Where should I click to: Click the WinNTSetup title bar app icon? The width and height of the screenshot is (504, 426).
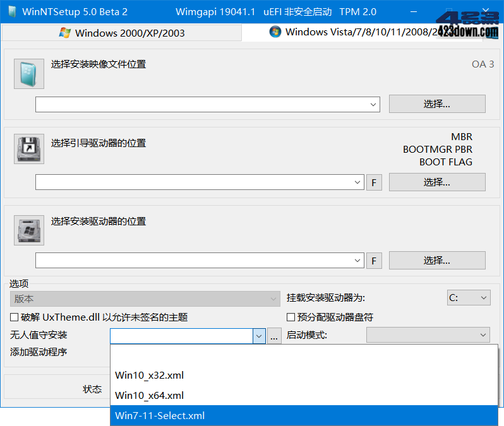[x=12, y=12]
